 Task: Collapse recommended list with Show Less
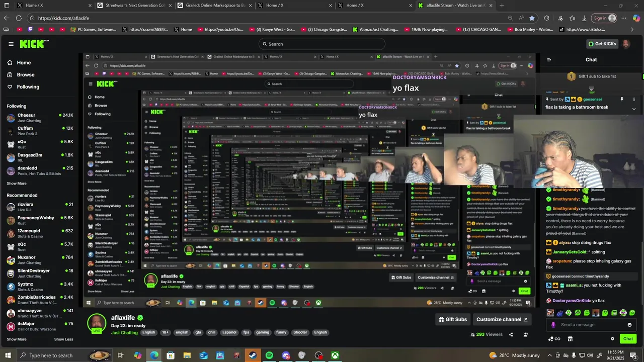coord(64,339)
